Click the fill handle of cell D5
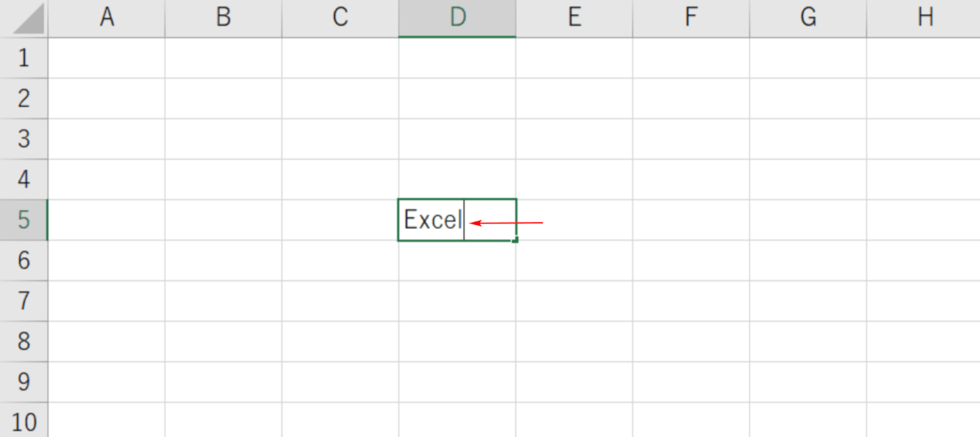Screen dimensions: 980x437 [515, 240]
